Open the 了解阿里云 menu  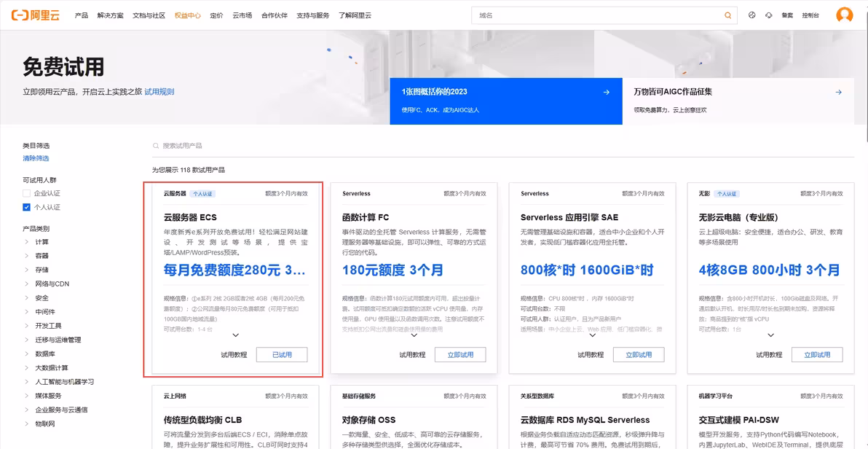click(x=355, y=15)
